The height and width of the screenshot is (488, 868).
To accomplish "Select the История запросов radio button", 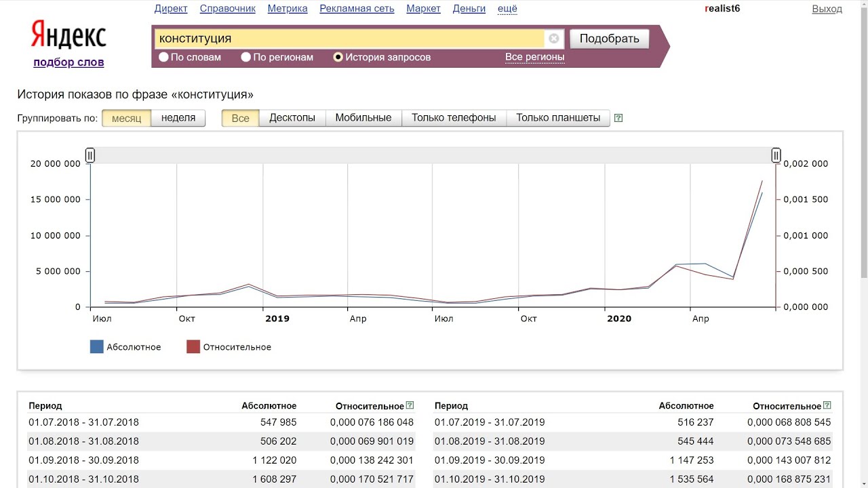I will tap(338, 57).
